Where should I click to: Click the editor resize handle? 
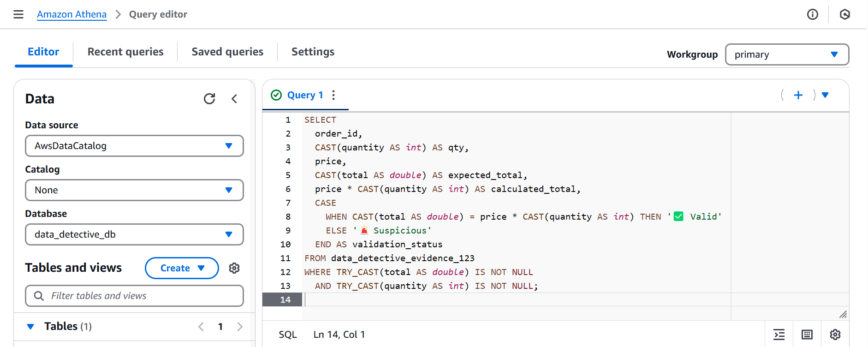click(x=843, y=314)
